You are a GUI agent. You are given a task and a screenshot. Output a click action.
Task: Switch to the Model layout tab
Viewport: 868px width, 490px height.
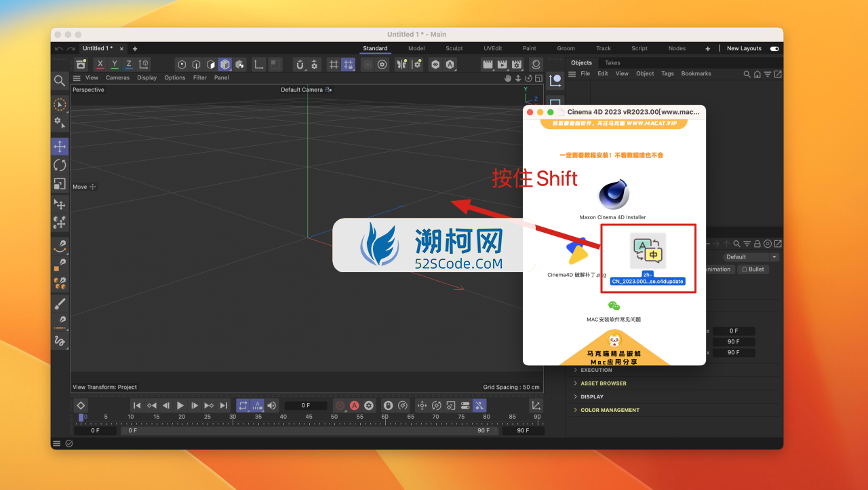point(416,48)
